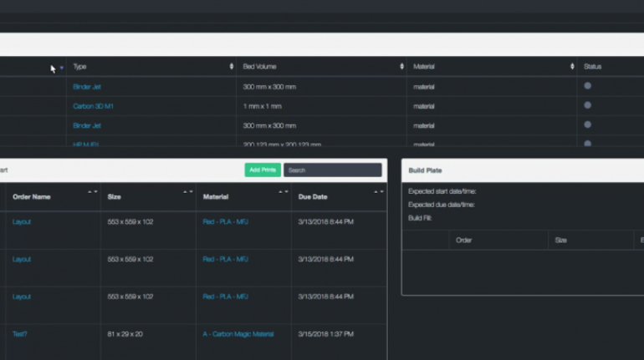Click status dot of second Binder Jet row
Screen dimensions: 644x360
[588, 124]
